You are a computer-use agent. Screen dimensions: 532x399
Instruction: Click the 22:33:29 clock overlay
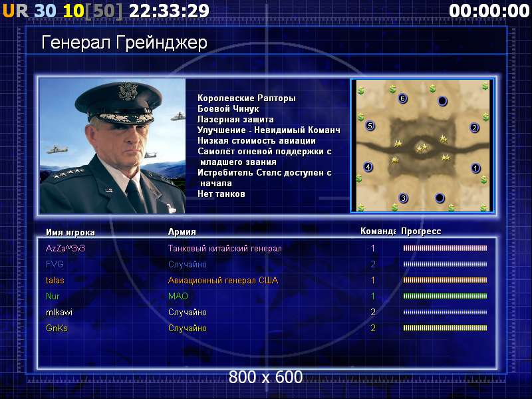(x=169, y=11)
